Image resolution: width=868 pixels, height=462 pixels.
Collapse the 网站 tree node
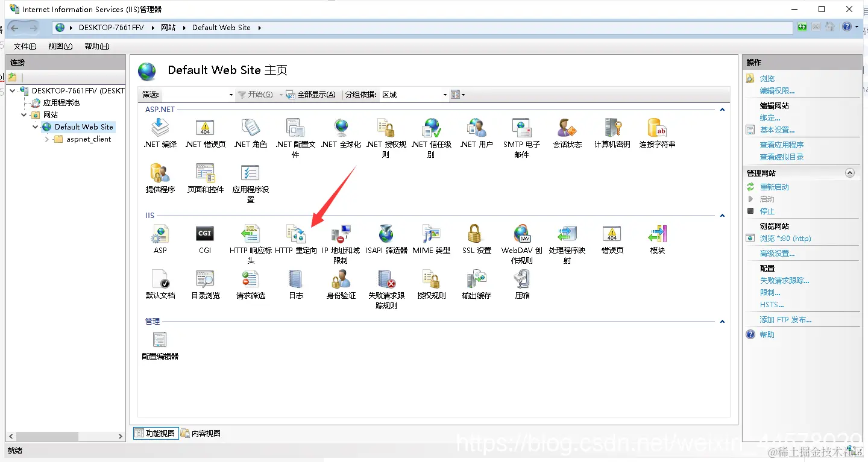point(24,114)
